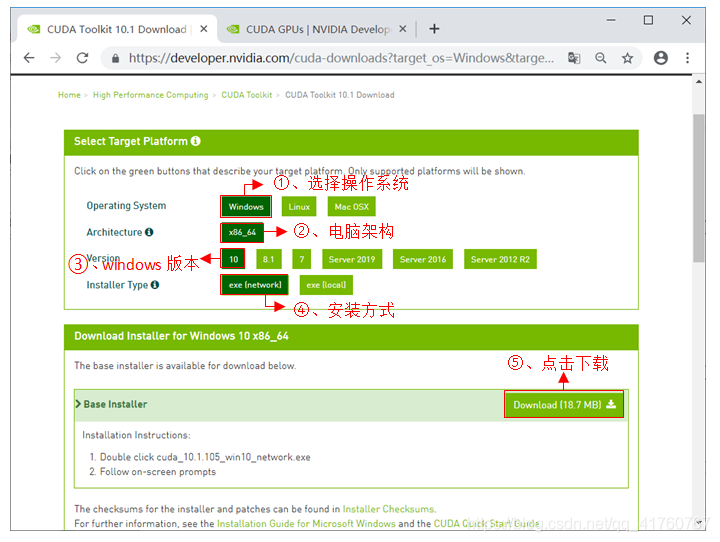
Task: Click the Follow on-screen prompts line
Action: pos(158,472)
